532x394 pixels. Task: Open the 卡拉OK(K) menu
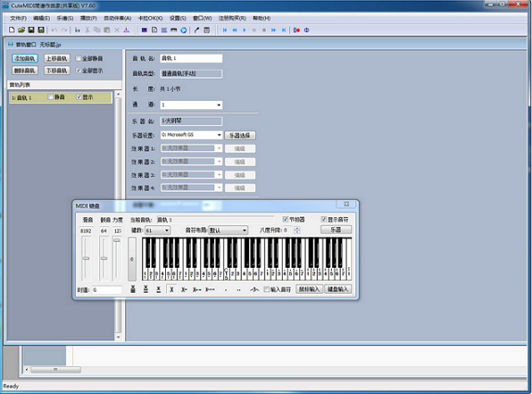150,18
